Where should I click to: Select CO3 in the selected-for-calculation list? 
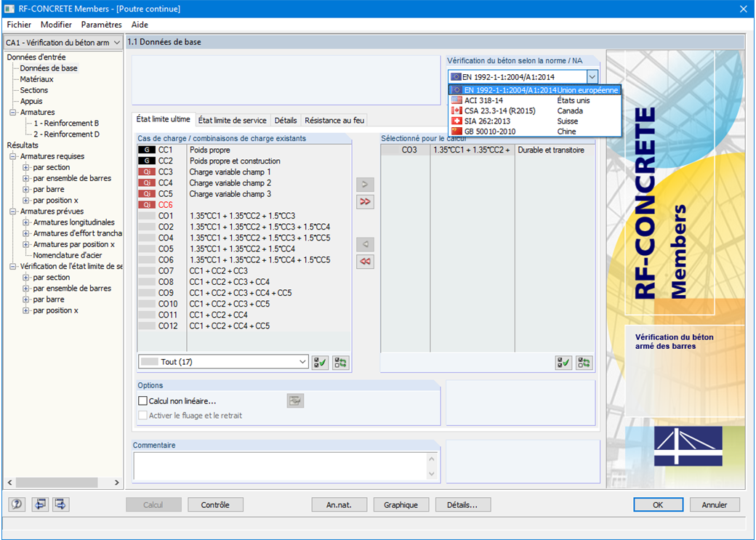tap(487, 150)
